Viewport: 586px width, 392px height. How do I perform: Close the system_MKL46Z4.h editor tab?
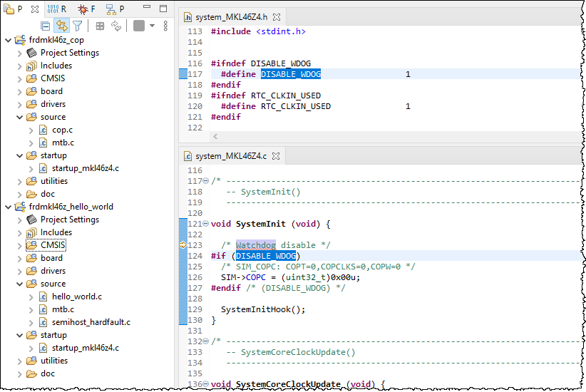277,17
